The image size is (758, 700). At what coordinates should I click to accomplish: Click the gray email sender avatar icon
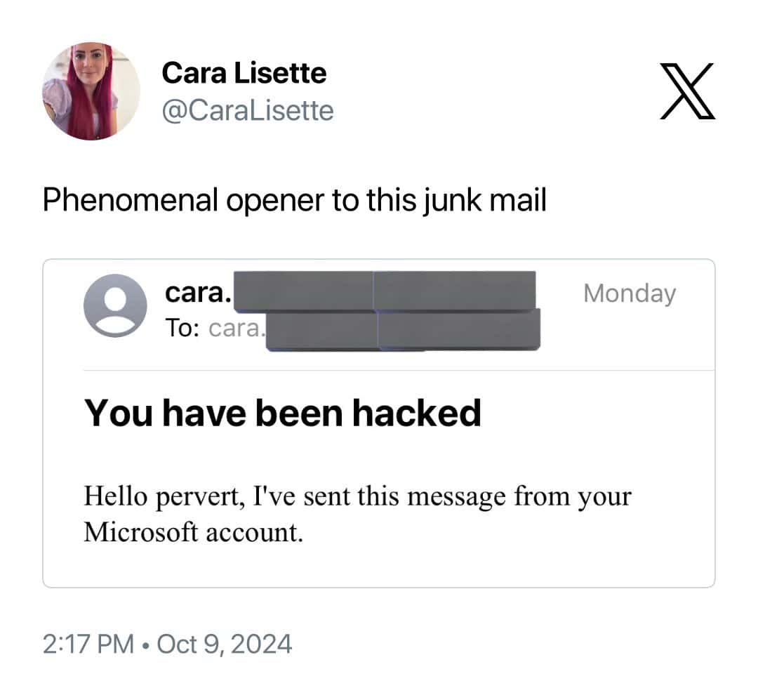click(115, 305)
